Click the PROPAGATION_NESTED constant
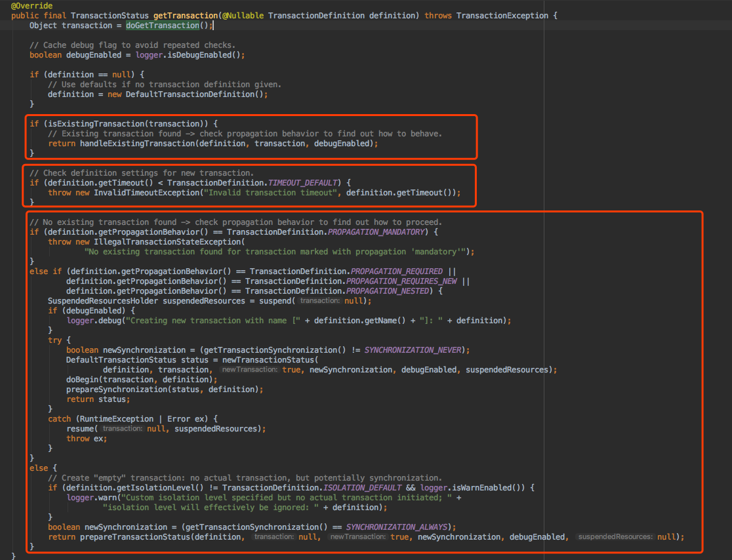 [x=386, y=291]
